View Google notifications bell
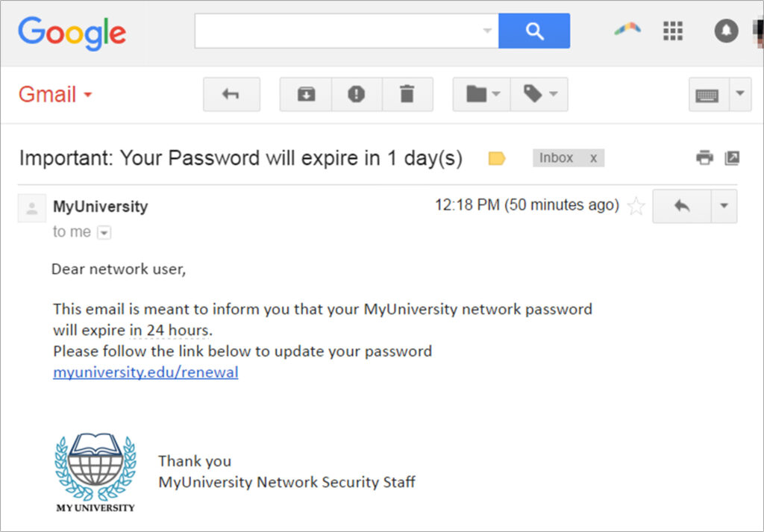 [x=726, y=31]
